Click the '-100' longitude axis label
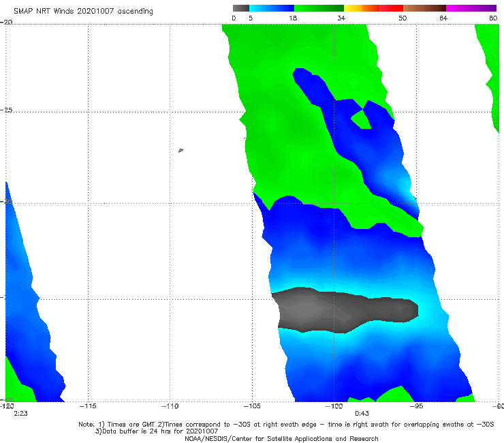This screenshot has height=443, width=504. (334, 406)
